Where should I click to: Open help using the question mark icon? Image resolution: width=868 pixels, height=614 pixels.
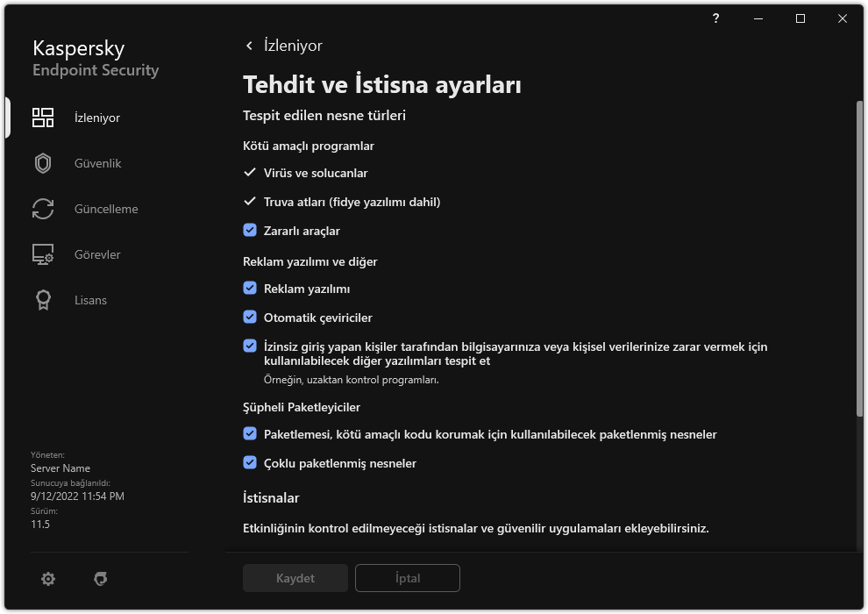[x=716, y=18]
